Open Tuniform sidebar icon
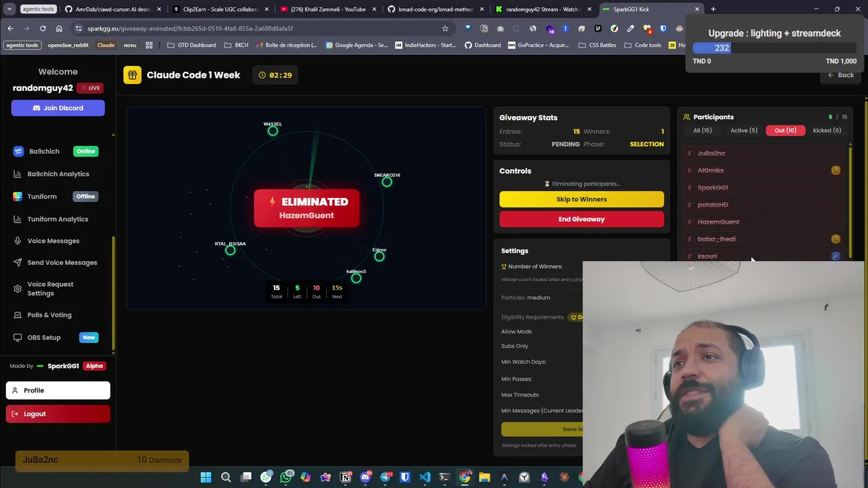868x488 pixels. (17, 197)
